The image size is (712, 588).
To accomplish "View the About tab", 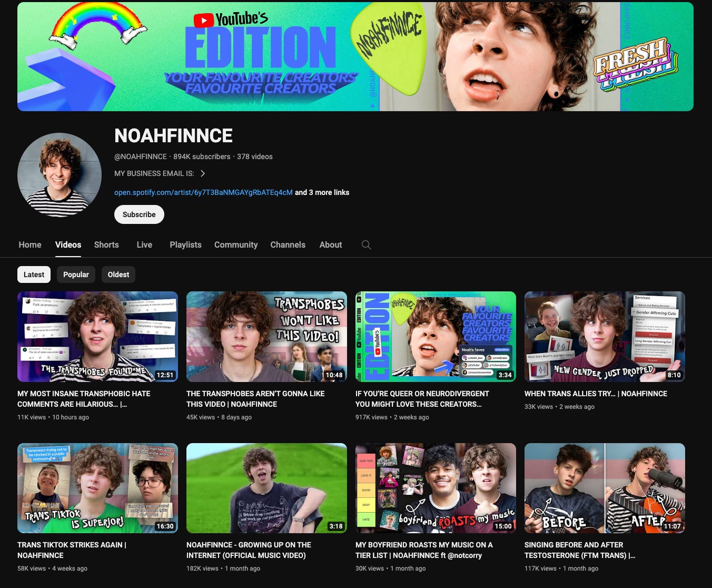I will pos(331,245).
